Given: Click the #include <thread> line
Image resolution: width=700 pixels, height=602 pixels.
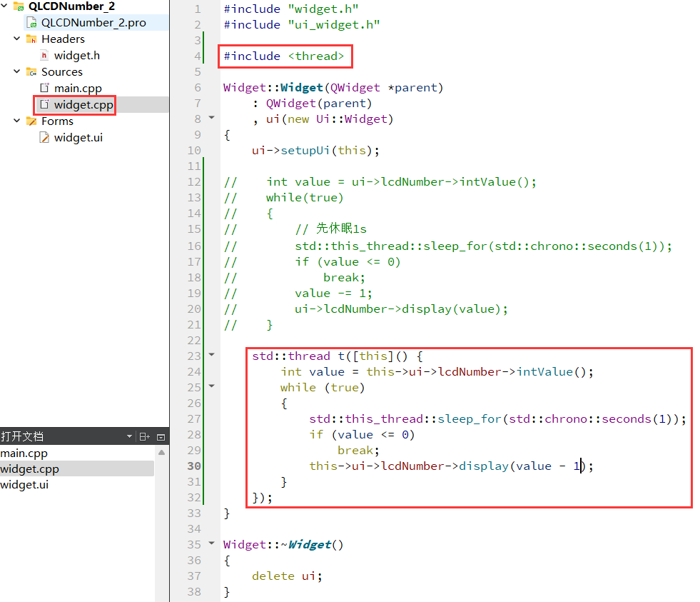Looking at the screenshot, I should pos(284,56).
